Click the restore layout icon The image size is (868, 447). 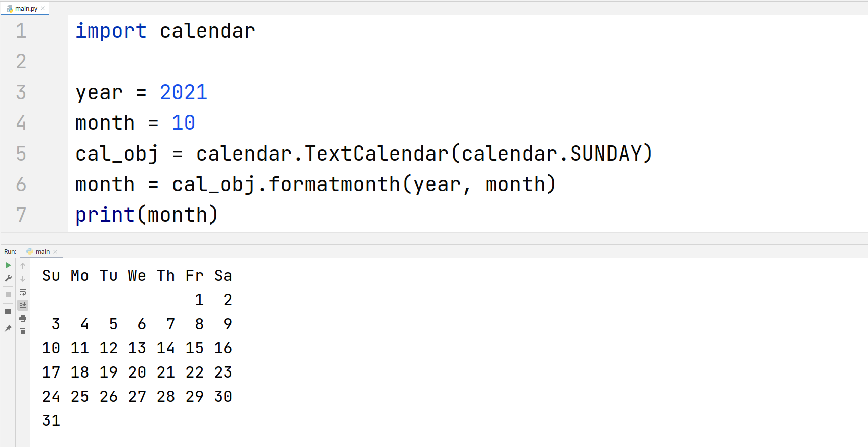pyautogui.click(x=8, y=312)
